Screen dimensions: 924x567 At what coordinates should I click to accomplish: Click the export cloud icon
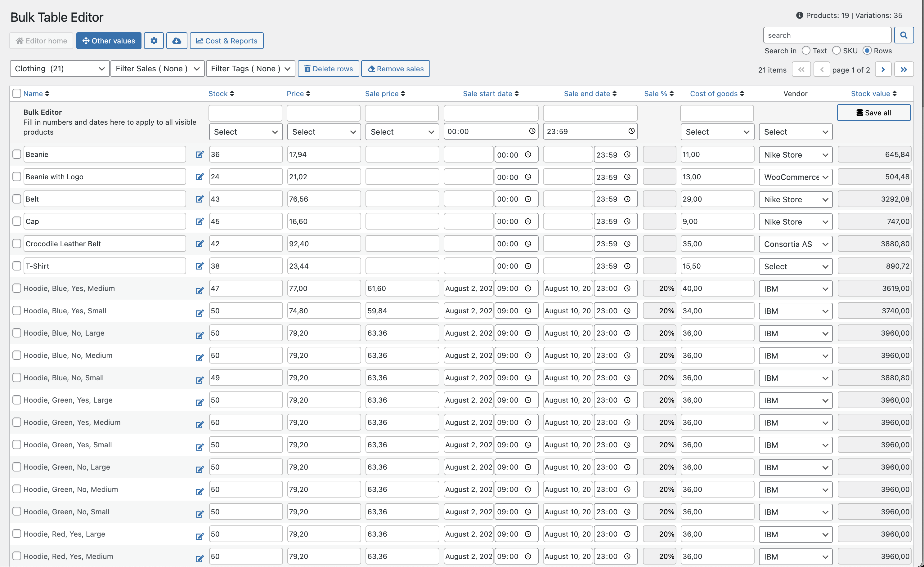[x=177, y=41]
